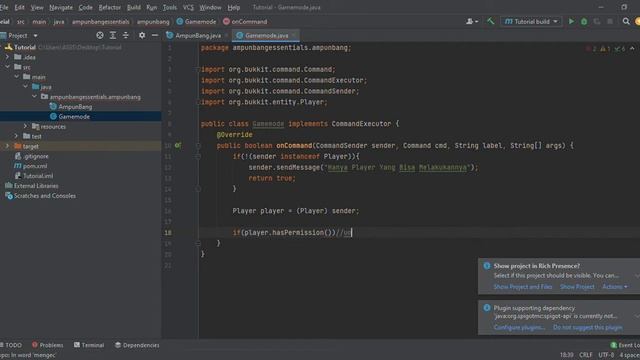Image resolution: width=640 pixels, height=360 pixels.
Task: Open the Actions dropdown in notification
Action: tap(615, 287)
